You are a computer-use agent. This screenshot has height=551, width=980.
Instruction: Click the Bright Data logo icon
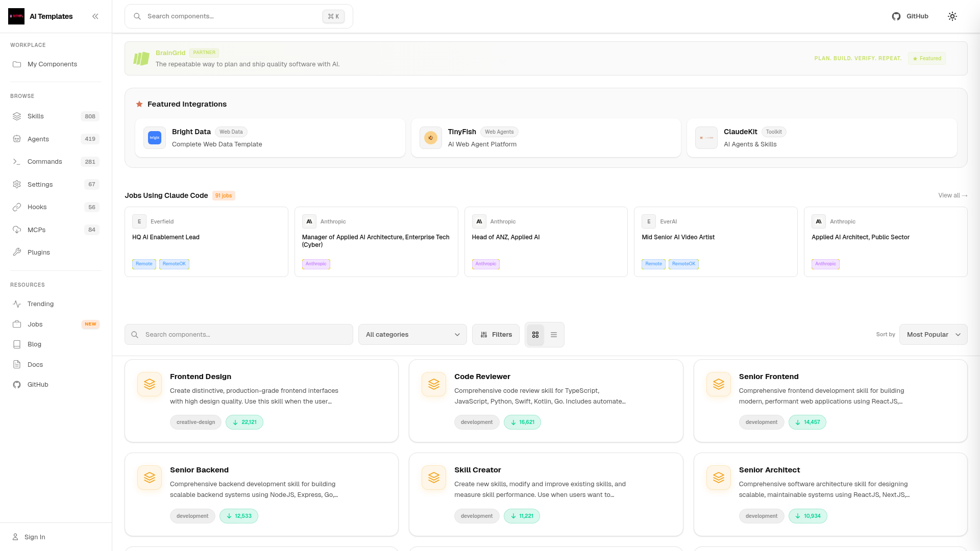coord(155,138)
